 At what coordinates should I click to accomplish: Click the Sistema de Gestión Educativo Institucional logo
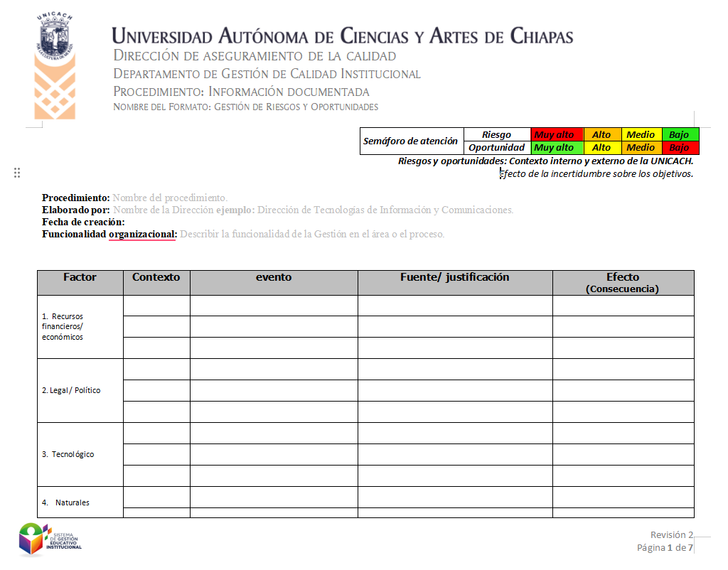click(51, 539)
